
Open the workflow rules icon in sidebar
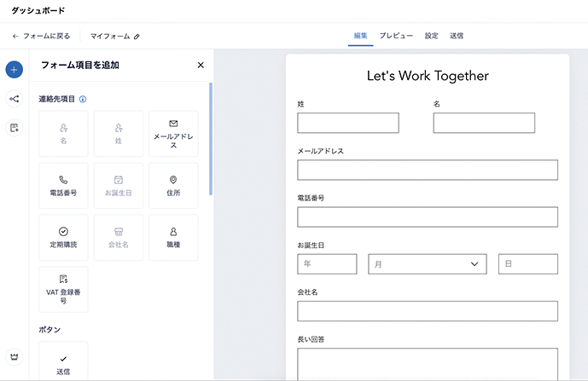pos(15,99)
